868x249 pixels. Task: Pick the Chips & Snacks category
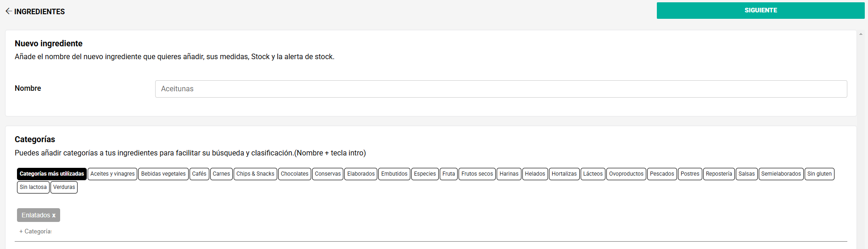click(x=255, y=174)
